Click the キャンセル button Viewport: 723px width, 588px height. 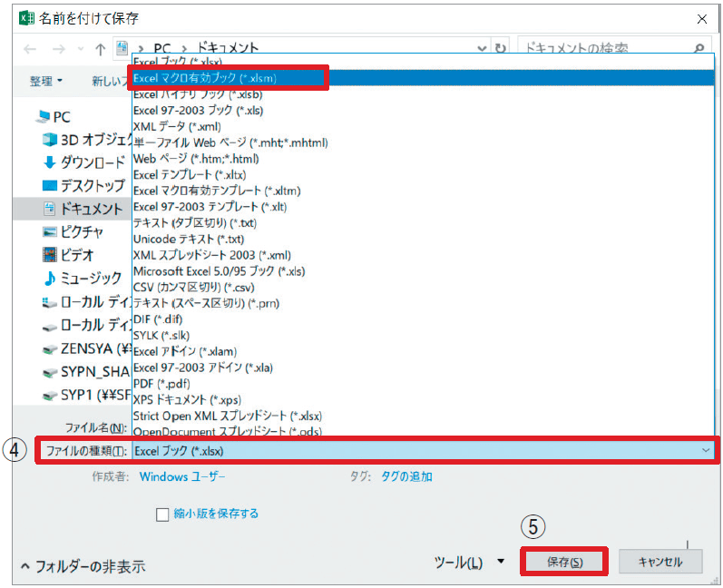click(660, 562)
